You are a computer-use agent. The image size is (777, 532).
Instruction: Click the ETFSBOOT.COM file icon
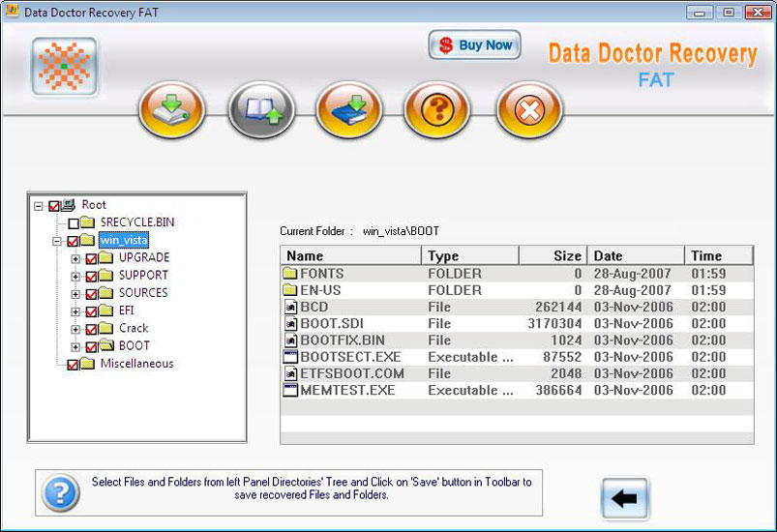coord(291,374)
